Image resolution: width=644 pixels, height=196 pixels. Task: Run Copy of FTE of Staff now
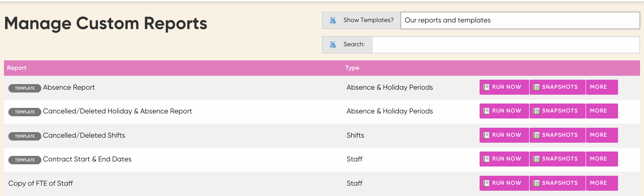tap(504, 183)
